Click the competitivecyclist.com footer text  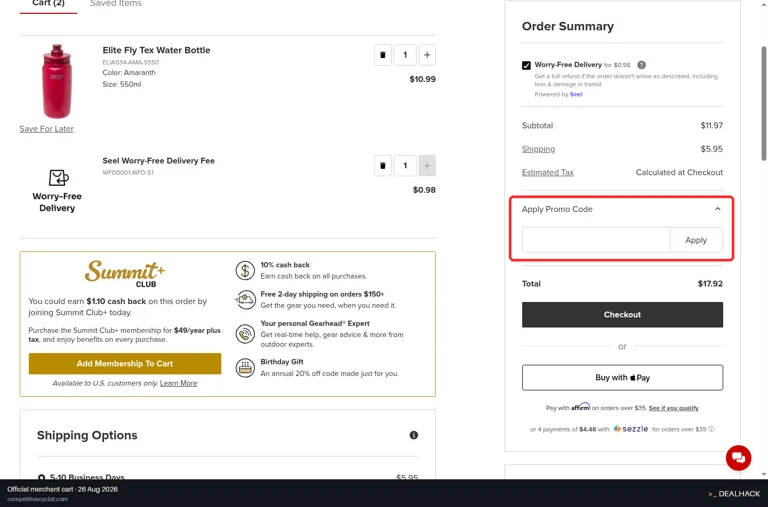[x=37, y=499]
